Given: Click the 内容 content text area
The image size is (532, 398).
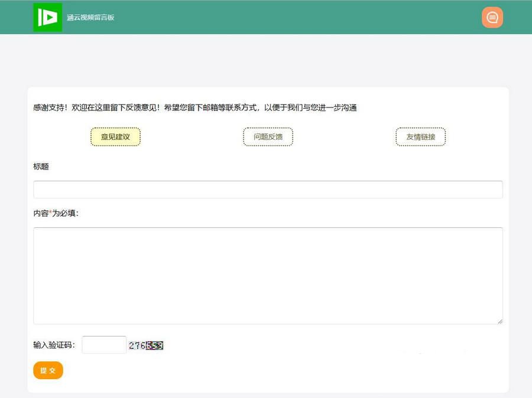Looking at the screenshot, I should 268,275.
